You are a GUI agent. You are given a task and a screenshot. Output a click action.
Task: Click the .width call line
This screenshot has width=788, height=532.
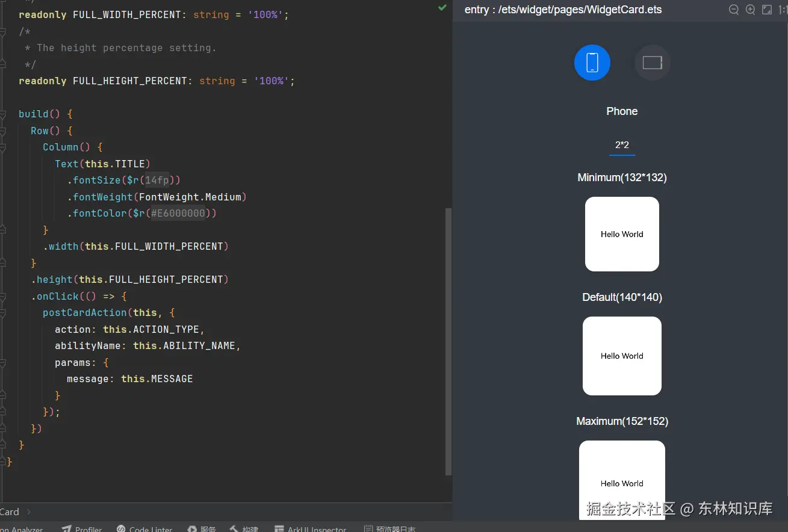[x=135, y=246]
